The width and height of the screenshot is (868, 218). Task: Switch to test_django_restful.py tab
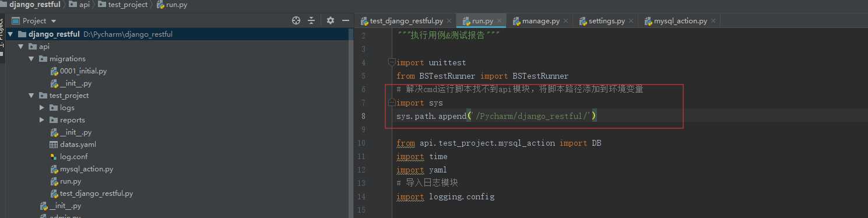401,21
